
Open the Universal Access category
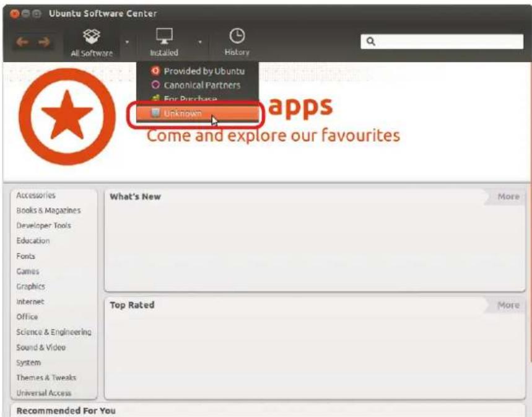coord(44,393)
